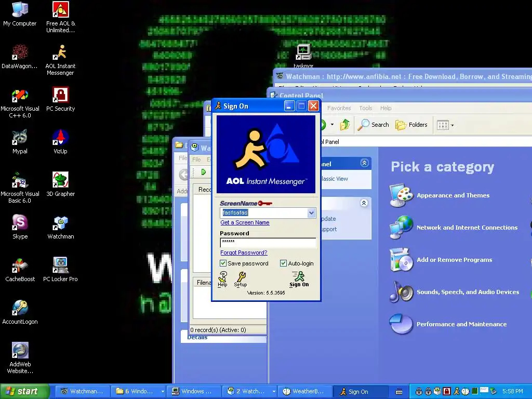
Task: Open PC Security desktop icon
Action: click(60, 99)
